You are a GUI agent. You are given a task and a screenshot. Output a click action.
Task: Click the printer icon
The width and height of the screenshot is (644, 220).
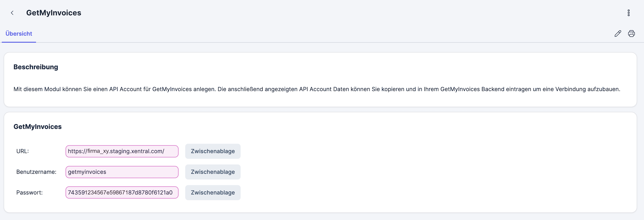[x=631, y=33]
